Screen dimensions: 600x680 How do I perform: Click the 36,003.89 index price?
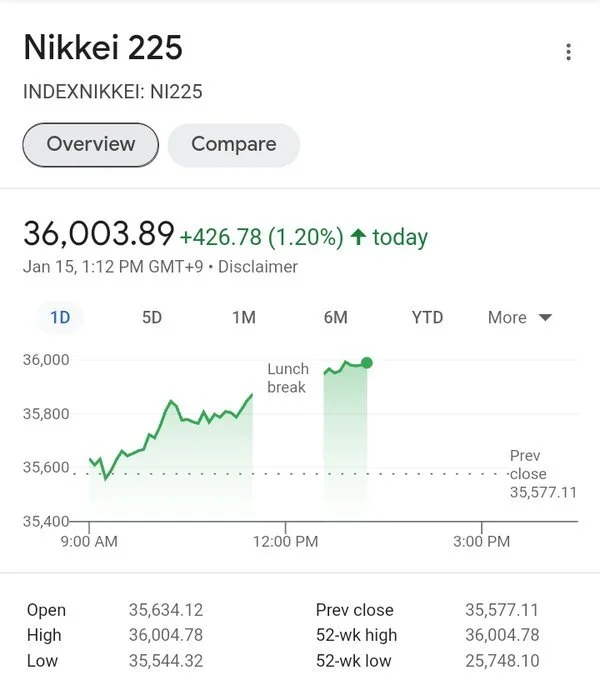[x=98, y=234]
